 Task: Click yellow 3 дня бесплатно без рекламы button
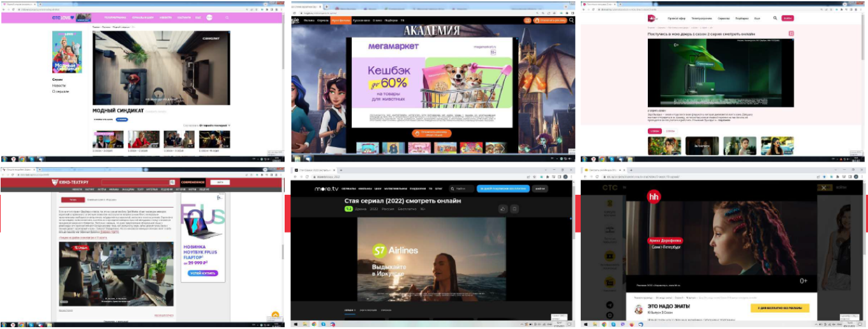pyautogui.click(x=779, y=308)
